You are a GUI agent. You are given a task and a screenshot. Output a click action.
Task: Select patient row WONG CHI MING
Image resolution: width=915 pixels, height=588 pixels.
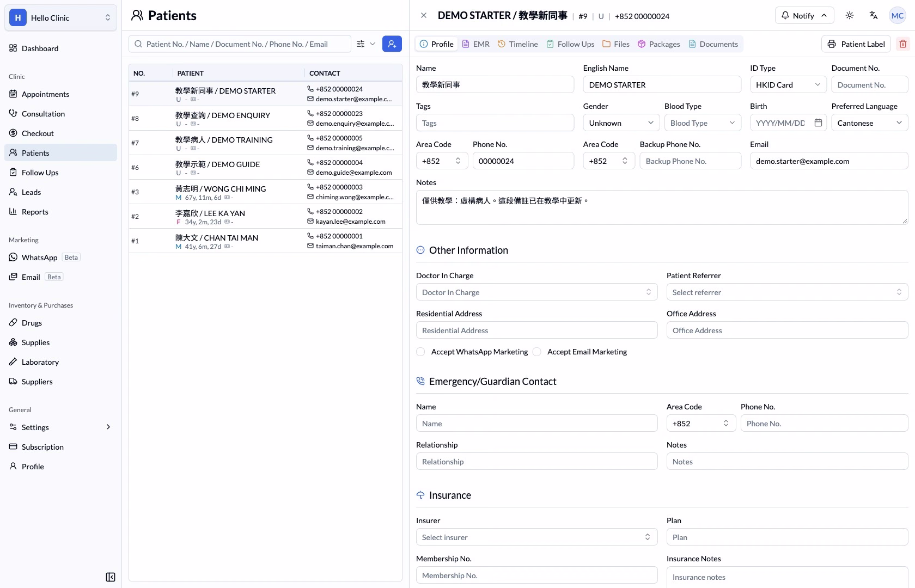(266, 192)
